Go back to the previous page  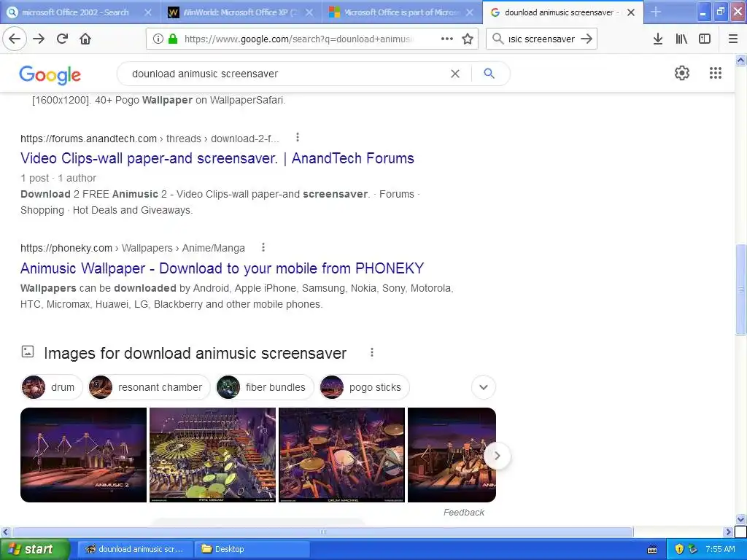15,39
